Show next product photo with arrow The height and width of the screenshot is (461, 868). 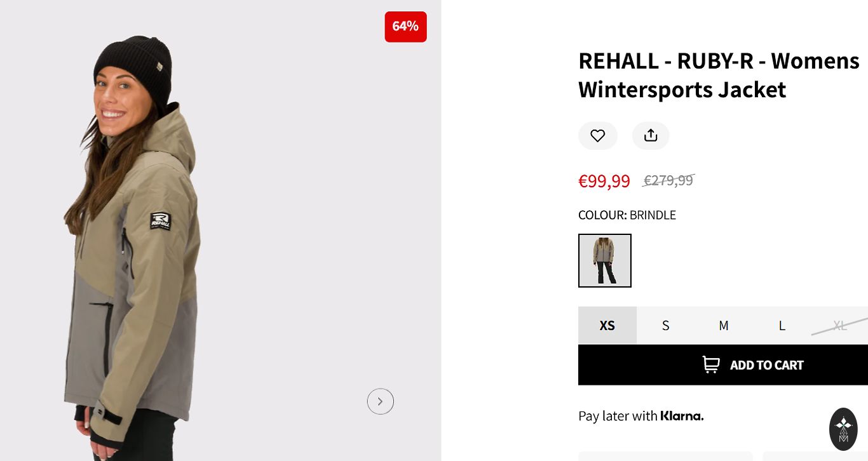coord(380,401)
